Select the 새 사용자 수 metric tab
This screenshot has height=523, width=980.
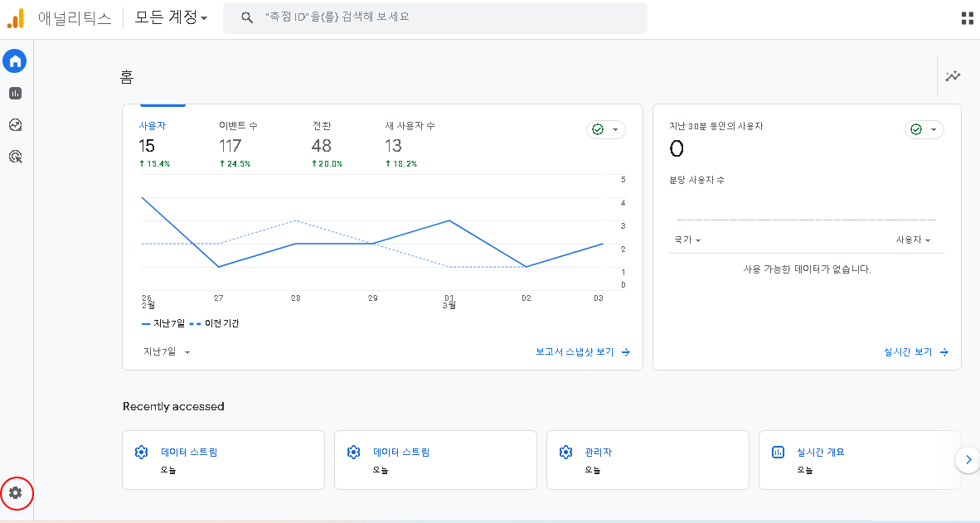[410, 144]
